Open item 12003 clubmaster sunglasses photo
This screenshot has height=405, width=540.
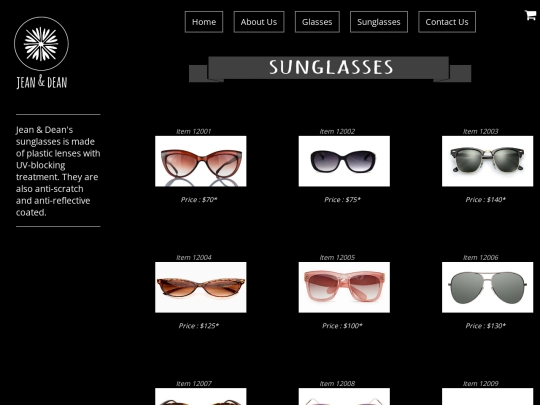pos(488,161)
